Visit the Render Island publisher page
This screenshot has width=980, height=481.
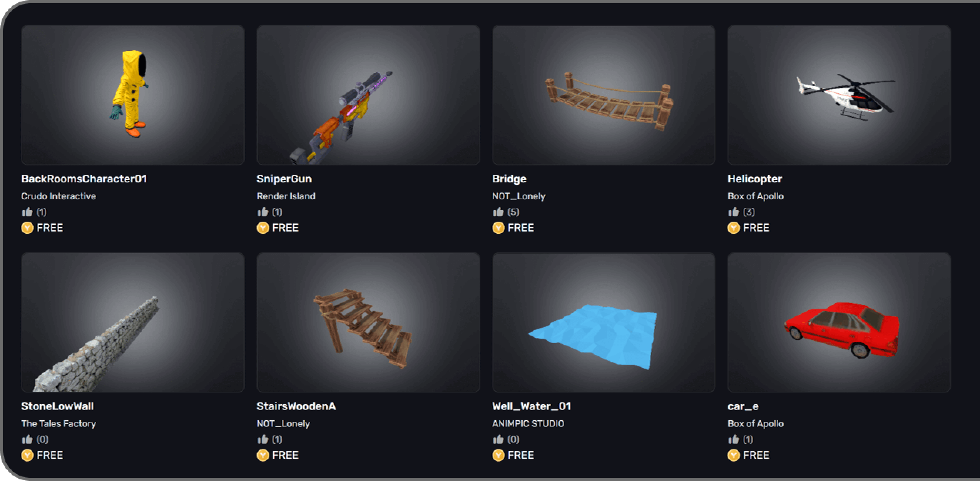(286, 196)
